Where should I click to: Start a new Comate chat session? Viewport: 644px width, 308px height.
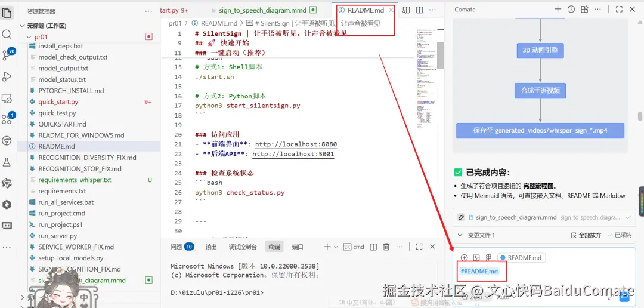558,9
